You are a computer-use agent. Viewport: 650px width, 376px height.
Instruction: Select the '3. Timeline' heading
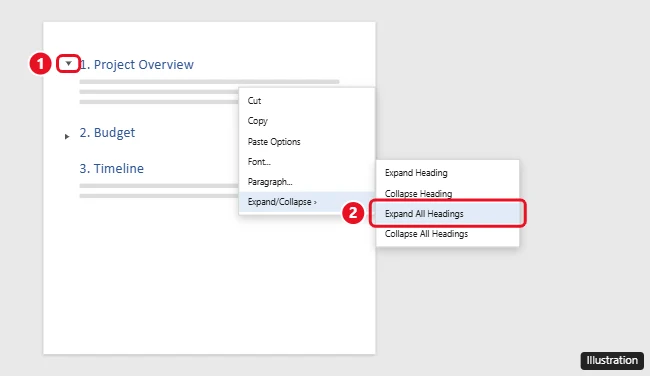112,169
